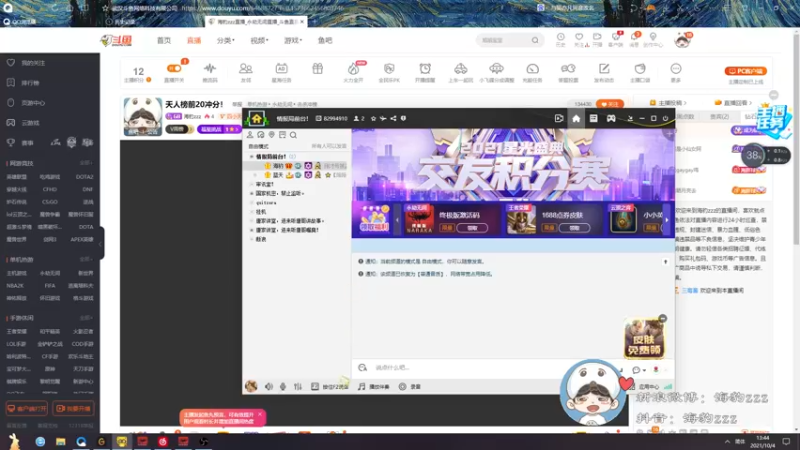The height and width of the screenshot is (450, 800).
Task: Click 领取 button on 终极版激活码 card
Action: (472, 228)
